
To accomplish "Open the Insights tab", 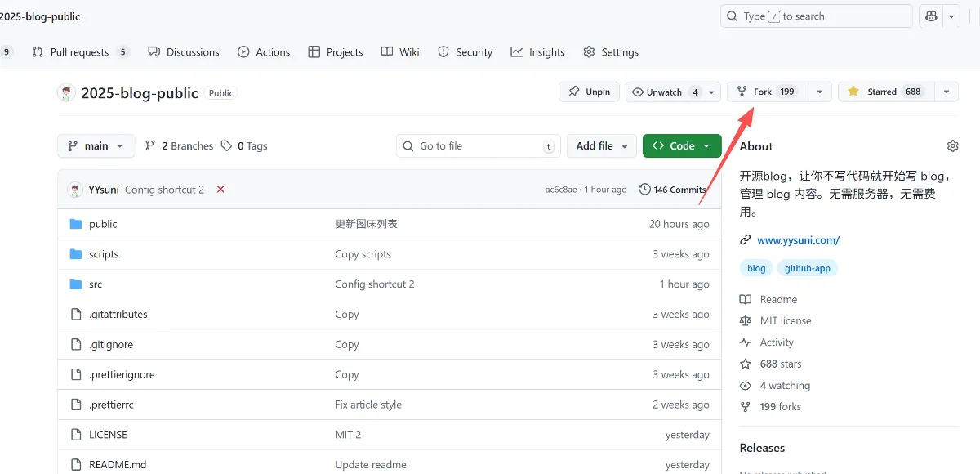I will (x=537, y=52).
